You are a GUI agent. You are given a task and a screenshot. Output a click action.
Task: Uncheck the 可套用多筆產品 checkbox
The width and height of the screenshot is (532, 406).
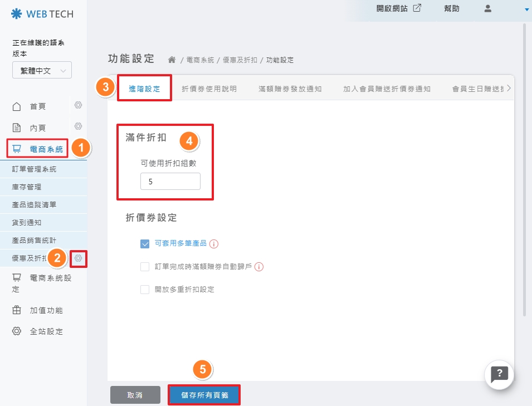pos(145,244)
